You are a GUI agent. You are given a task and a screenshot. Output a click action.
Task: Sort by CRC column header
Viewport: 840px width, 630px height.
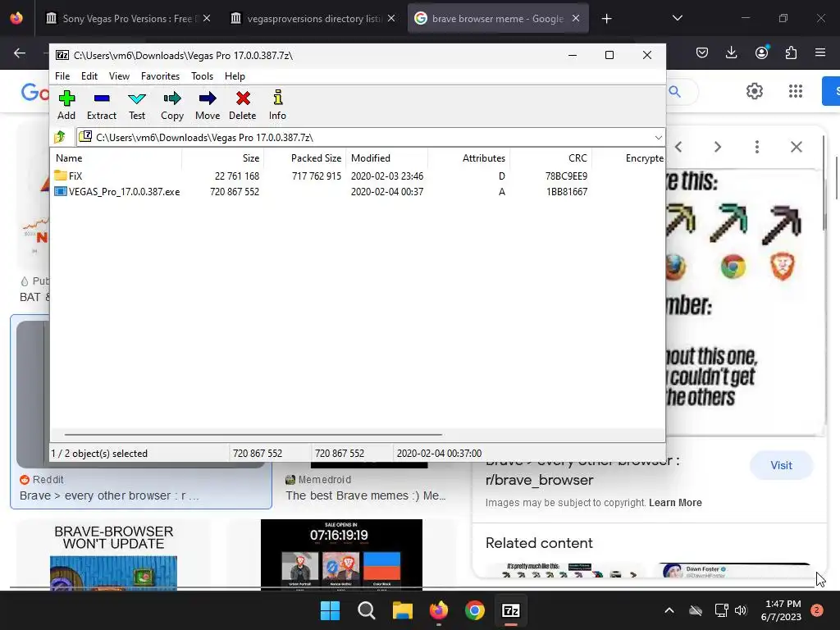(x=550, y=158)
